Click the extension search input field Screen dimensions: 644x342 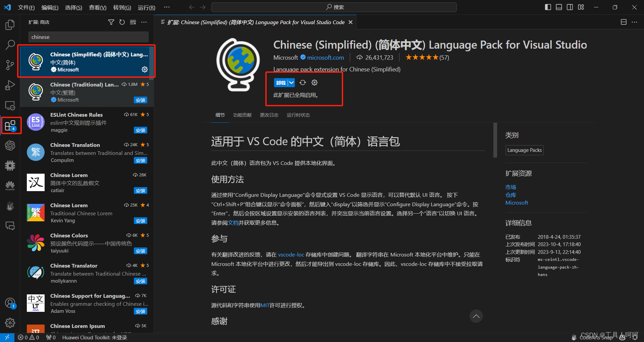click(88, 37)
